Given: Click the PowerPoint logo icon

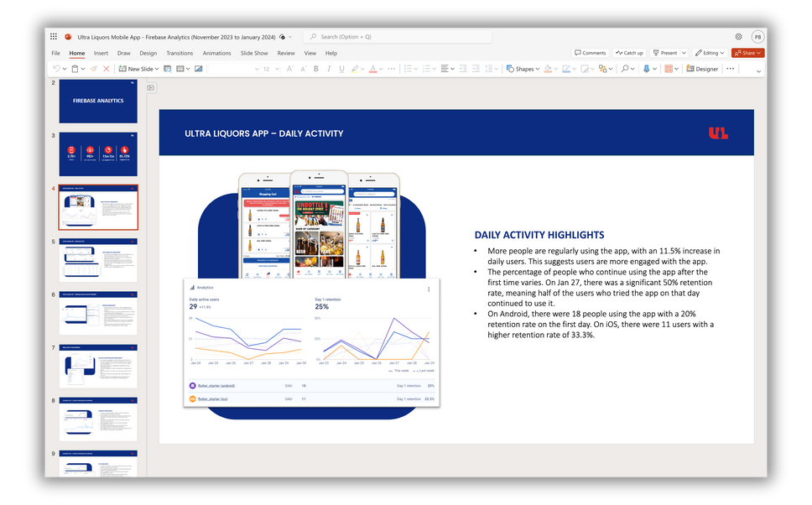Looking at the screenshot, I should coord(68,37).
